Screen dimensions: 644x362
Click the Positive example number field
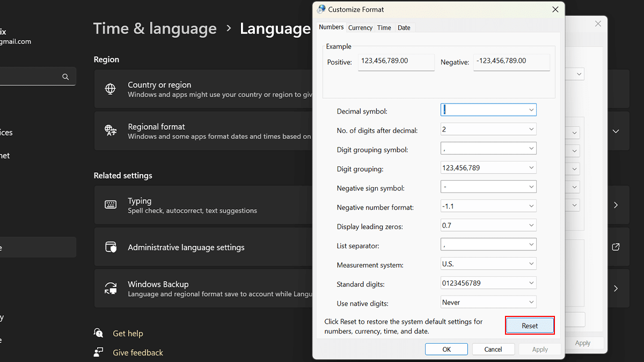pyautogui.click(x=396, y=62)
